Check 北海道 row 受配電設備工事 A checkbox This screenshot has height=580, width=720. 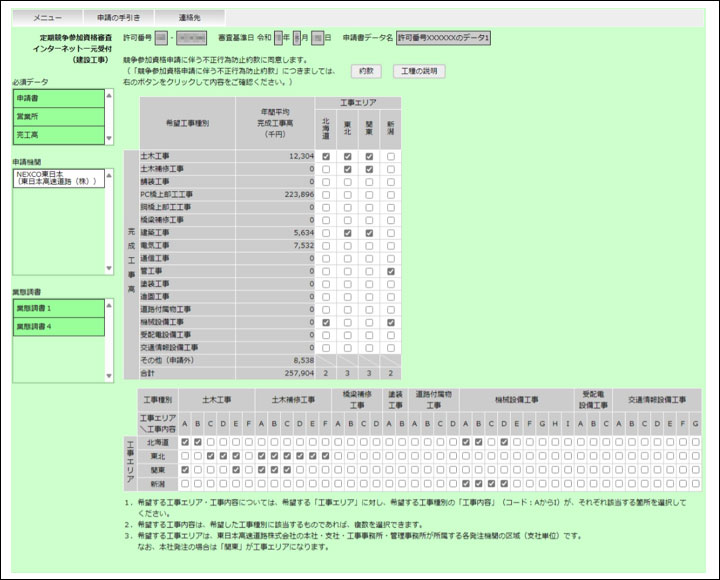(x=581, y=442)
